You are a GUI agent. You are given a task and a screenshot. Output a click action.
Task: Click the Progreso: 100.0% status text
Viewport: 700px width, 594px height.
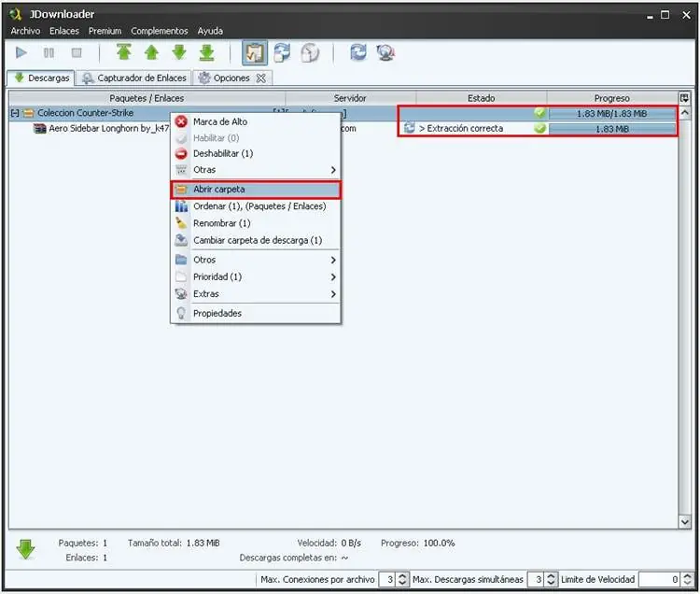click(x=418, y=543)
